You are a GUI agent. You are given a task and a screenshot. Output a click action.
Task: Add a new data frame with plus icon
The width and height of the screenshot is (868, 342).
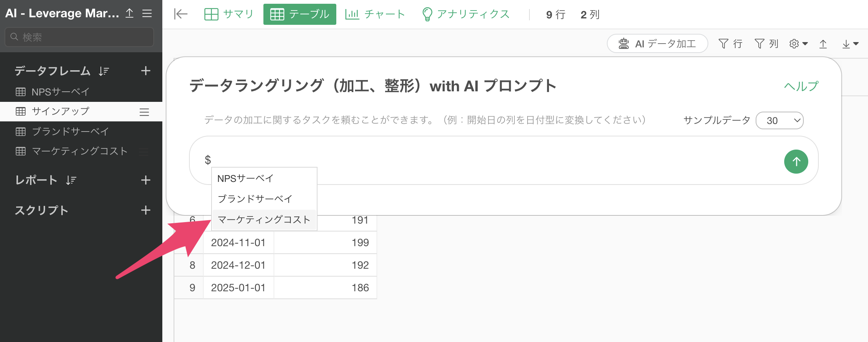tap(145, 71)
